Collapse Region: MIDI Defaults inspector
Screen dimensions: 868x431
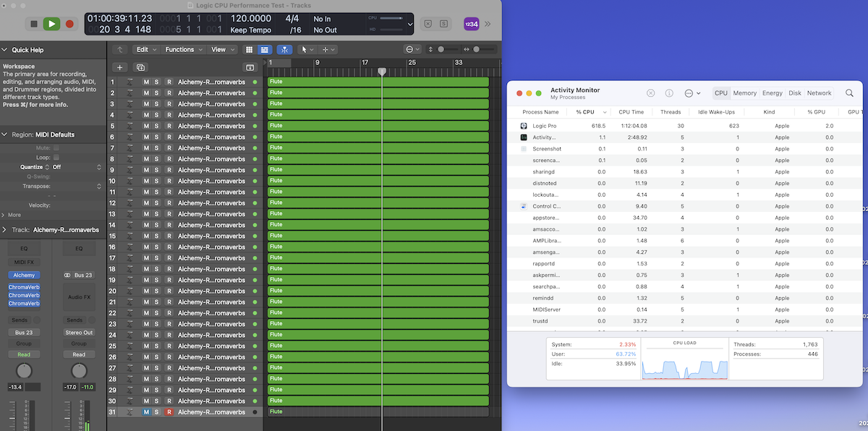point(5,135)
